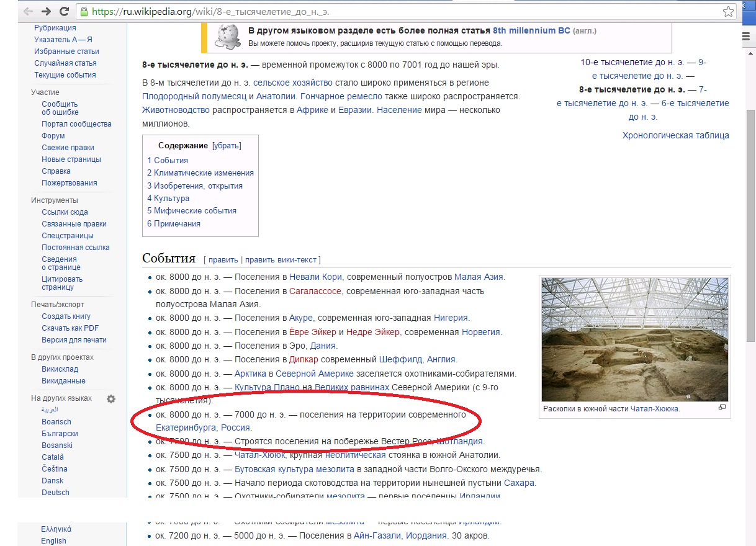Click Цитировать страницу link

coord(62,283)
